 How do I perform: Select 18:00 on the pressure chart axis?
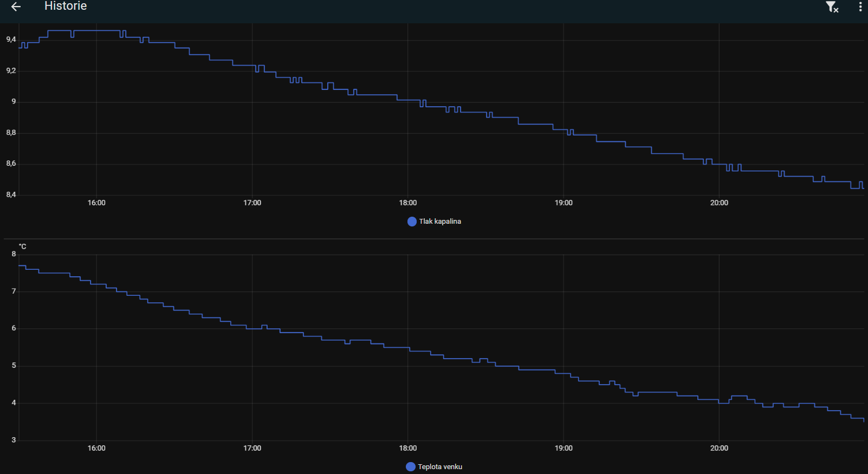(408, 203)
